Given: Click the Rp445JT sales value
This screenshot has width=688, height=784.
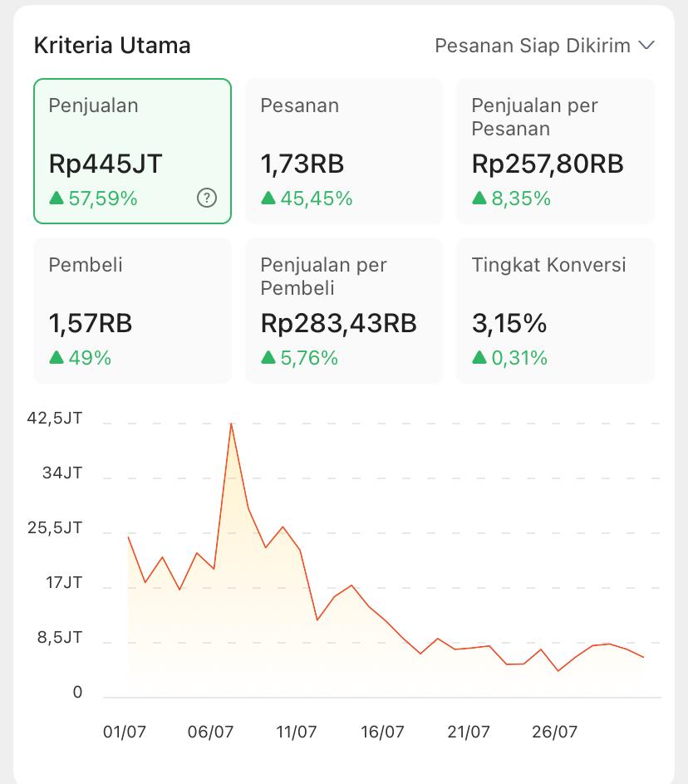Looking at the screenshot, I should 106,164.
